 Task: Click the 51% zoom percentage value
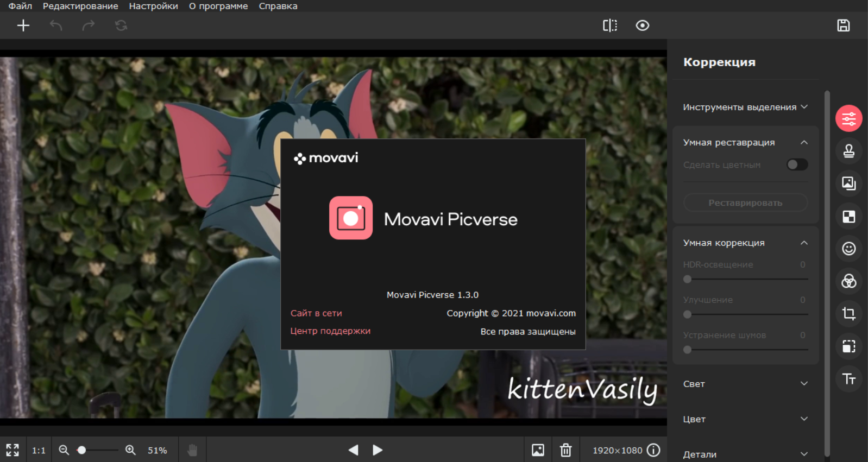coord(158,450)
